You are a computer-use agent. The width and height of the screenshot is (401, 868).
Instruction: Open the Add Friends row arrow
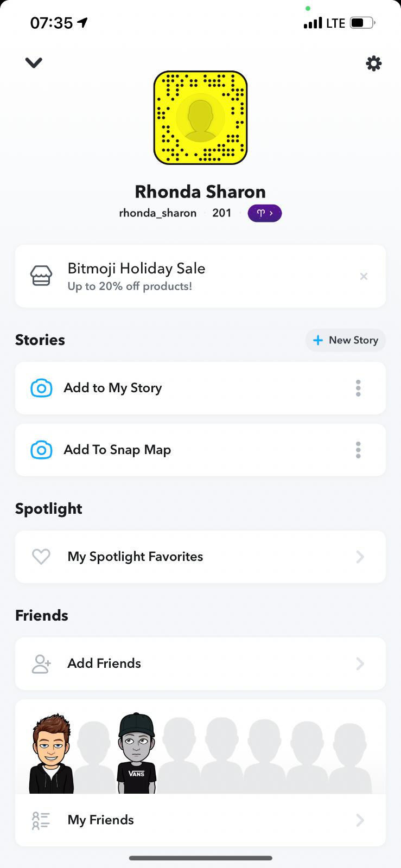click(360, 663)
